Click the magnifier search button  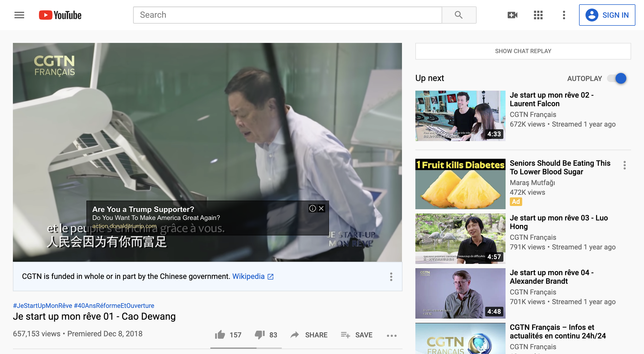tap(459, 15)
